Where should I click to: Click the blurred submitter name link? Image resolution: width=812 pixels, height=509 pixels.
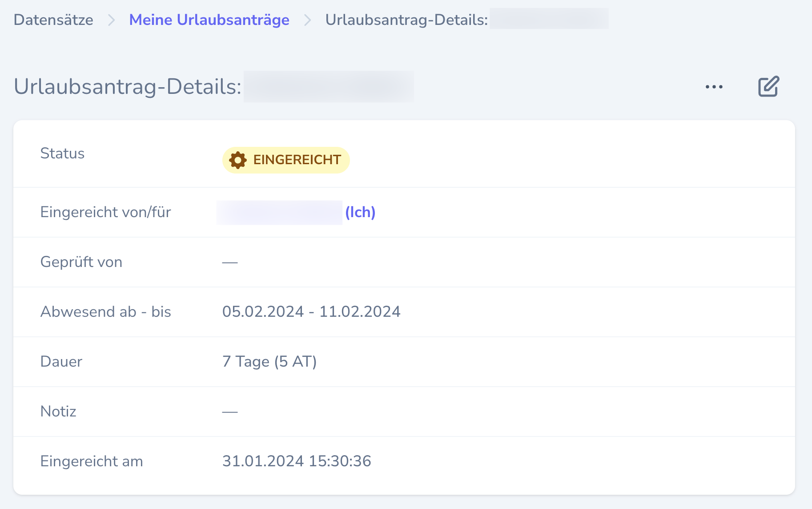pyautogui.click(x=279, y=212)
